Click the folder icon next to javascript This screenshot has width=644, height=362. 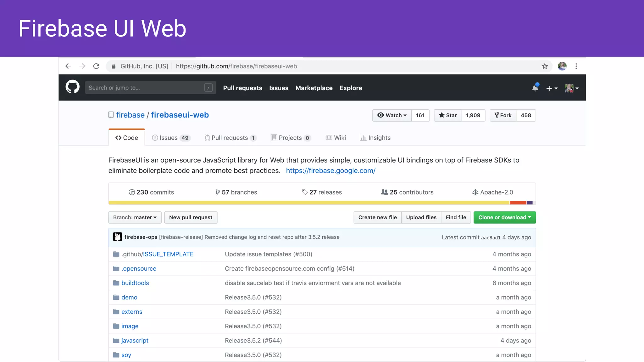(116, 341)
